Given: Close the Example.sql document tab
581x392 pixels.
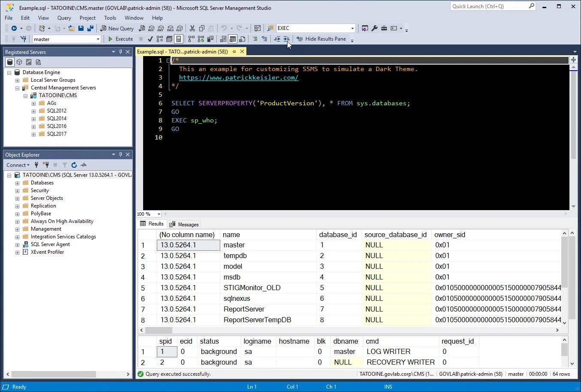Looking at the screenshot, I should (242, 51).
